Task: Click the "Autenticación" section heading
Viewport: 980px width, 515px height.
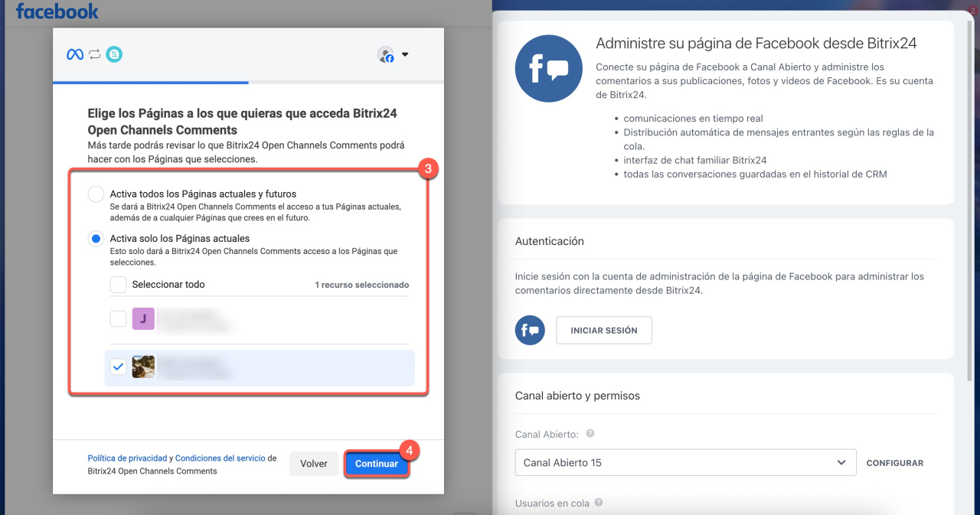Action: coord(550,241)
